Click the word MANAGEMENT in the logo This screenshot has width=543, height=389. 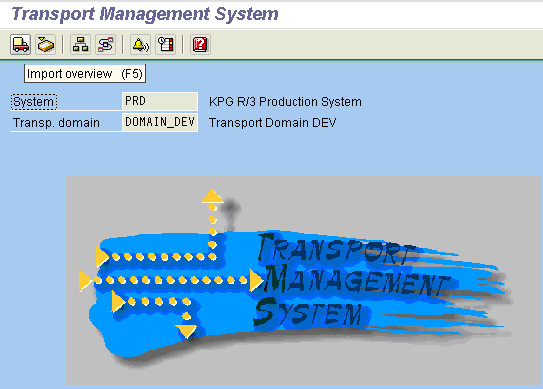[x=357, y=280]
